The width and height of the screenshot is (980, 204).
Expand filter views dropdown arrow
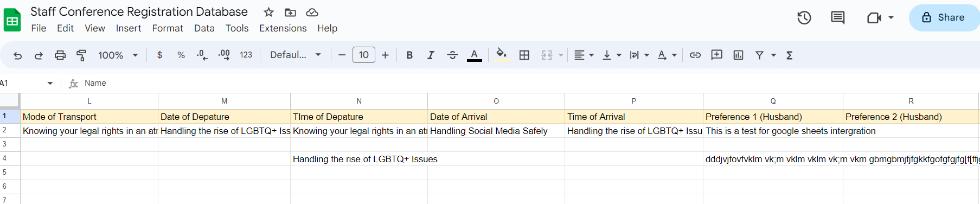(x=774, y=55)
